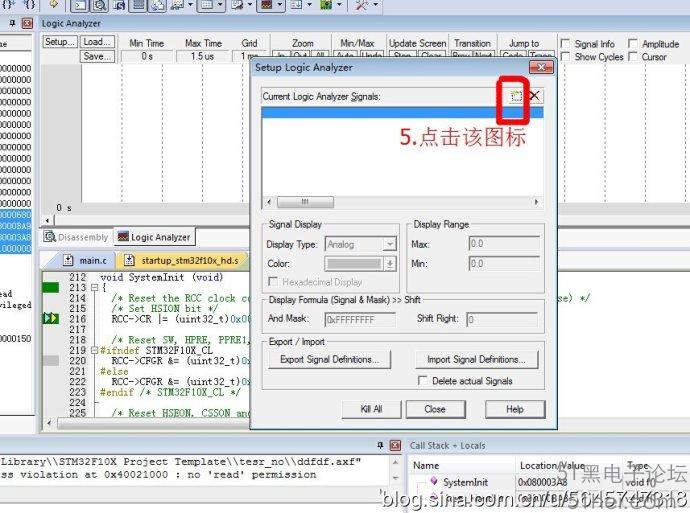Image resolution: width=690 pixels, height=513 pixels.
Task: Click the Max display range field
Action: click(x=504, y=243)
